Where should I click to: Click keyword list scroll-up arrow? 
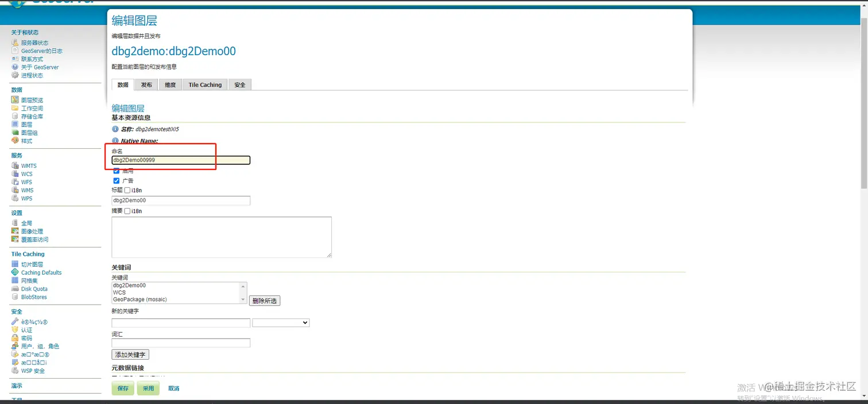tap(243, 286)
